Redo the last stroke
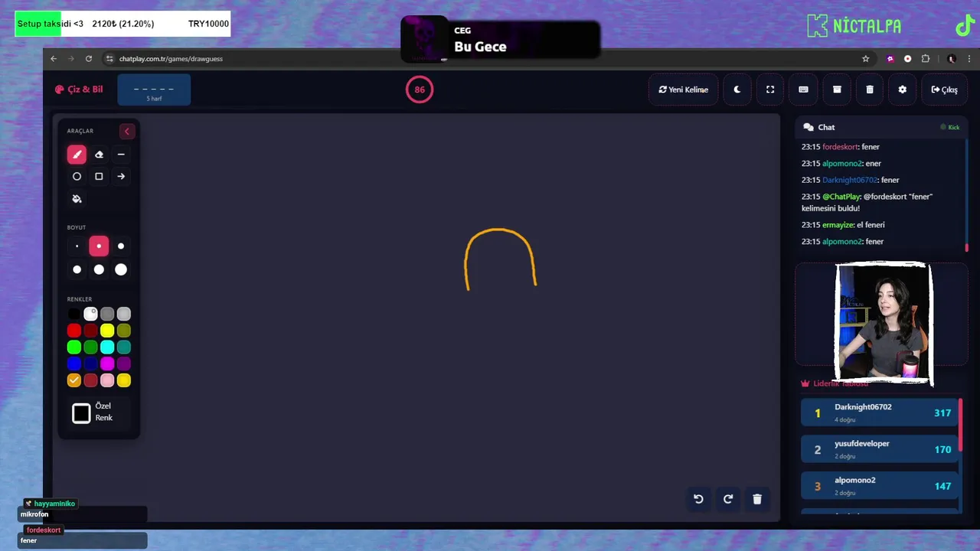The image size is (980, 551). coord(728,499)
